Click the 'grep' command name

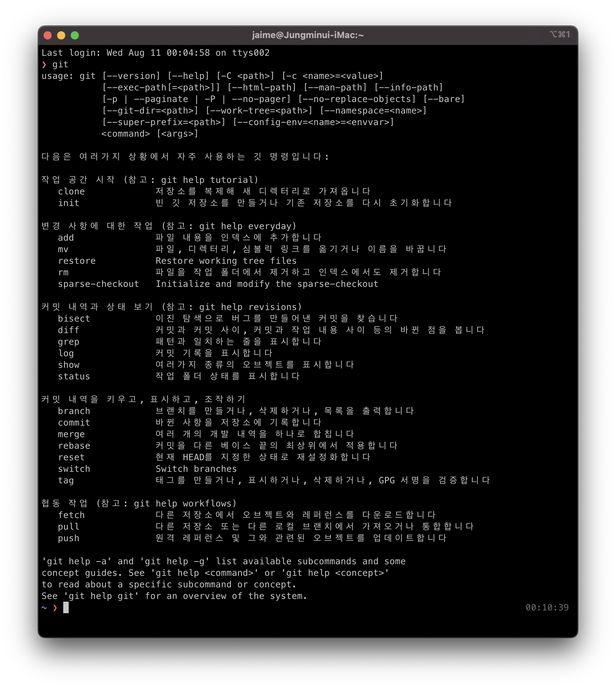tap(69, 342)
